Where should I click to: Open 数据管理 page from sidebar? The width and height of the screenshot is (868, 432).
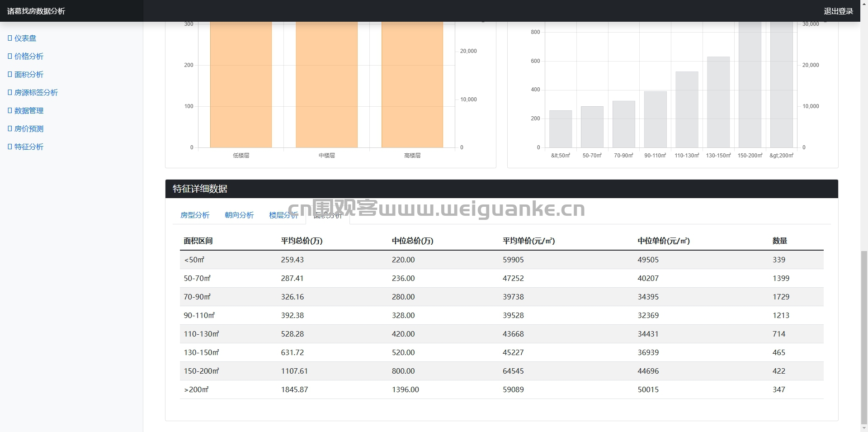25,111
